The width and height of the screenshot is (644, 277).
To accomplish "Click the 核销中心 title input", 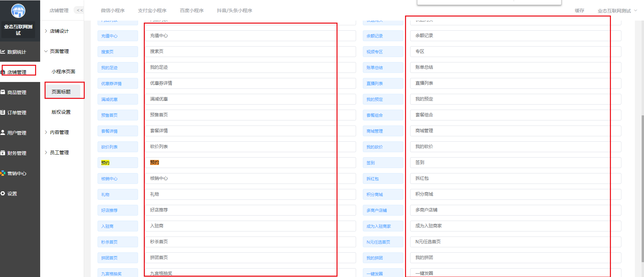I will pyautogui.click(x=250, y=178).
